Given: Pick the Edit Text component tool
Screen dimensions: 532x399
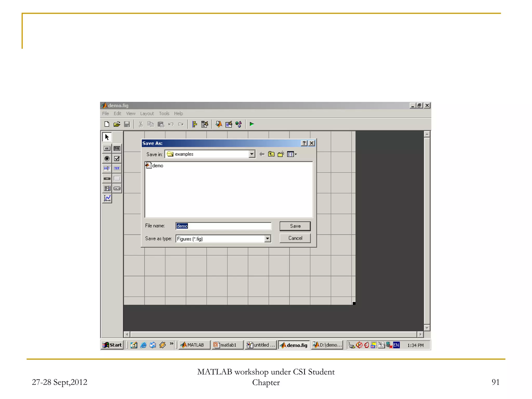Looking at the screenshot, I should [x=107, y=168].
